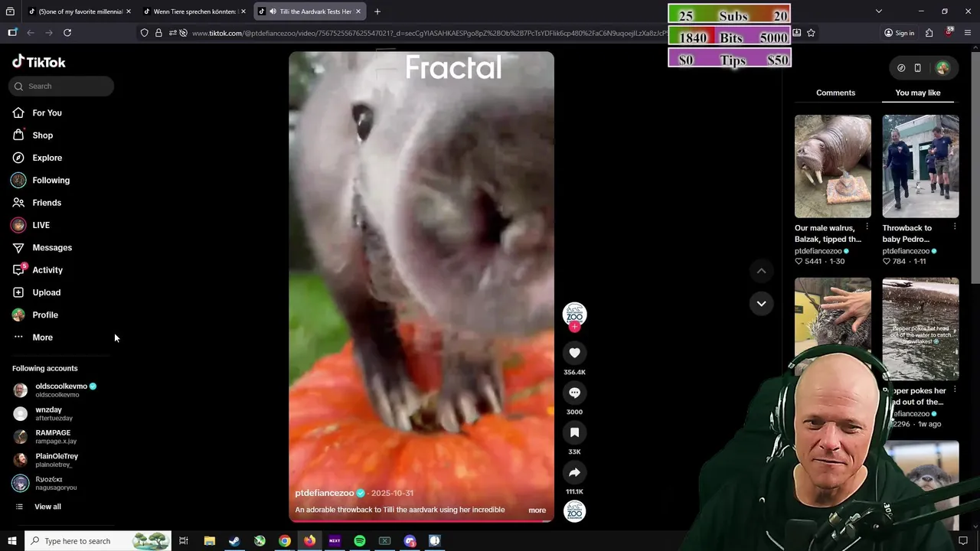Click the Windows taskbar search box
The width and height of the screenshot is (980, 551).
[x=97, y=541]
